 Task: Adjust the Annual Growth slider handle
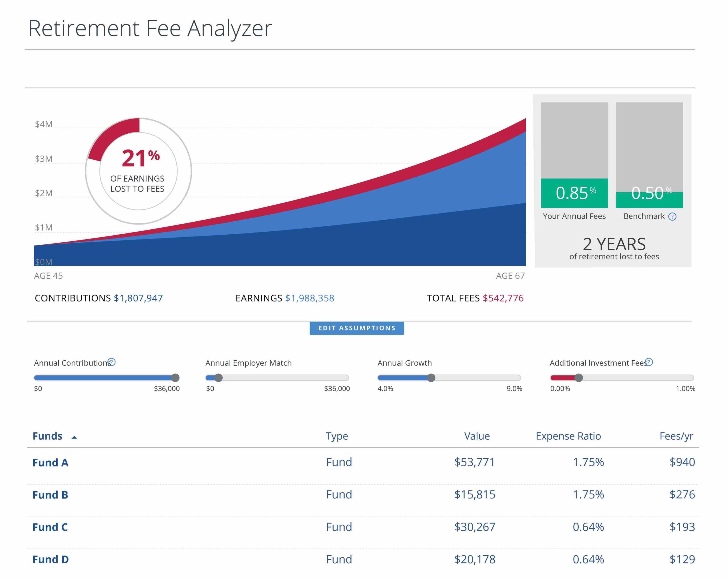[431, 378]
